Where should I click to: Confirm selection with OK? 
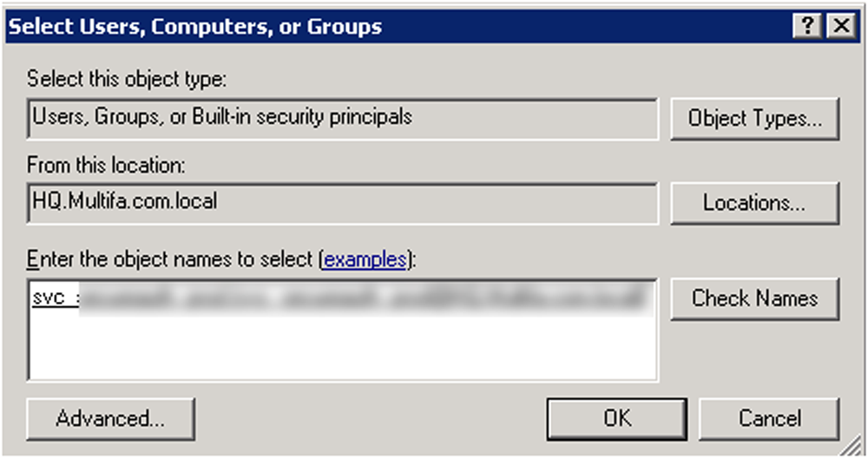(616, 419)
